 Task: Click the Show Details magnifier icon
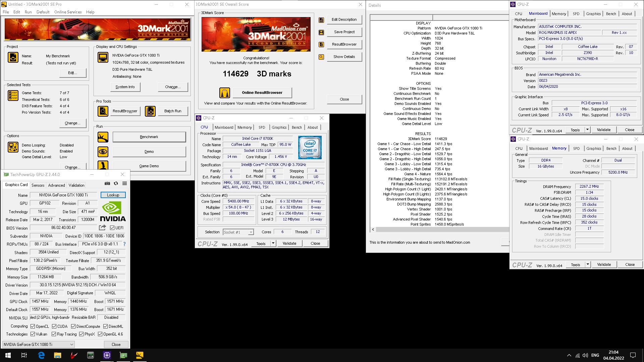point(321,57)
